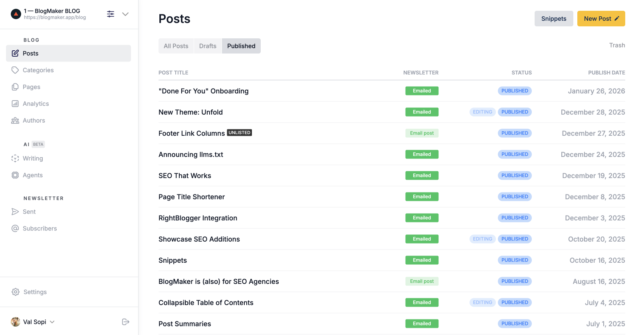The height and width of the screenshot is (335, 644).
Task: Open the Analytics chart icon
Action: (15, 104)
